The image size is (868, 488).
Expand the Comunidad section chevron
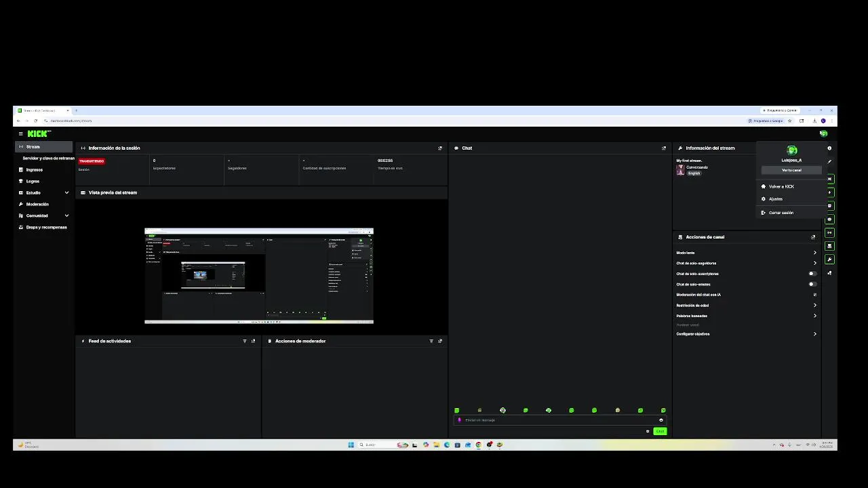tap(66, 216)
